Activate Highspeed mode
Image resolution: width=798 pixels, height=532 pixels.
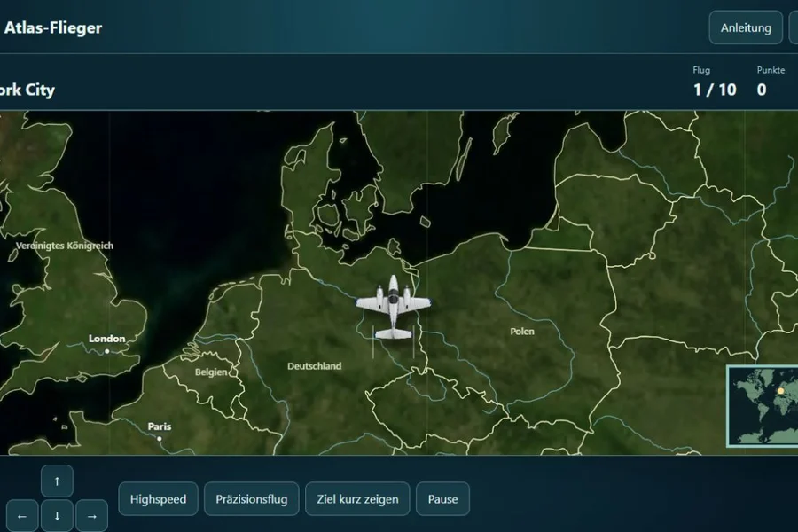[159, 499]
